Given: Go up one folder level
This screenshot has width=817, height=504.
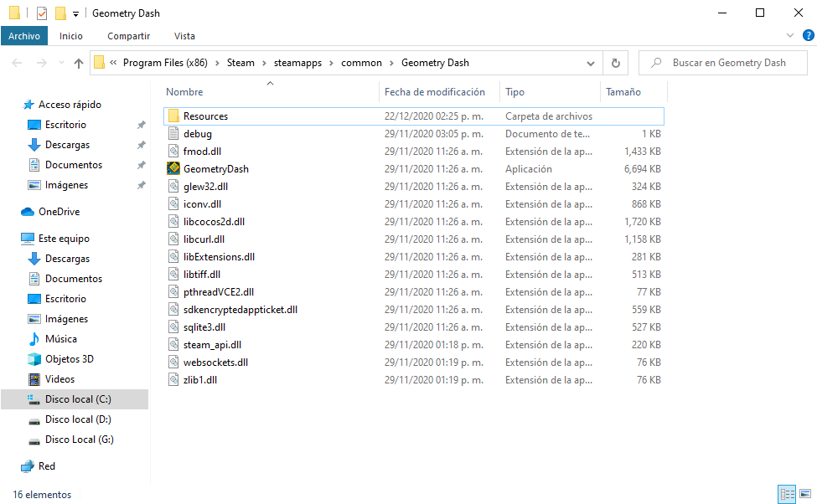Looking at the screenshot, I should click(79, 63).
